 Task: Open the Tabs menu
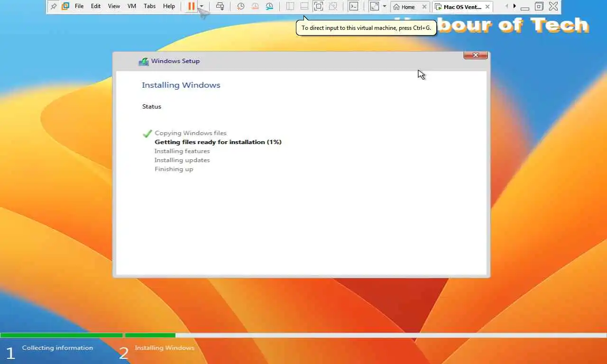tap(149, 7)
